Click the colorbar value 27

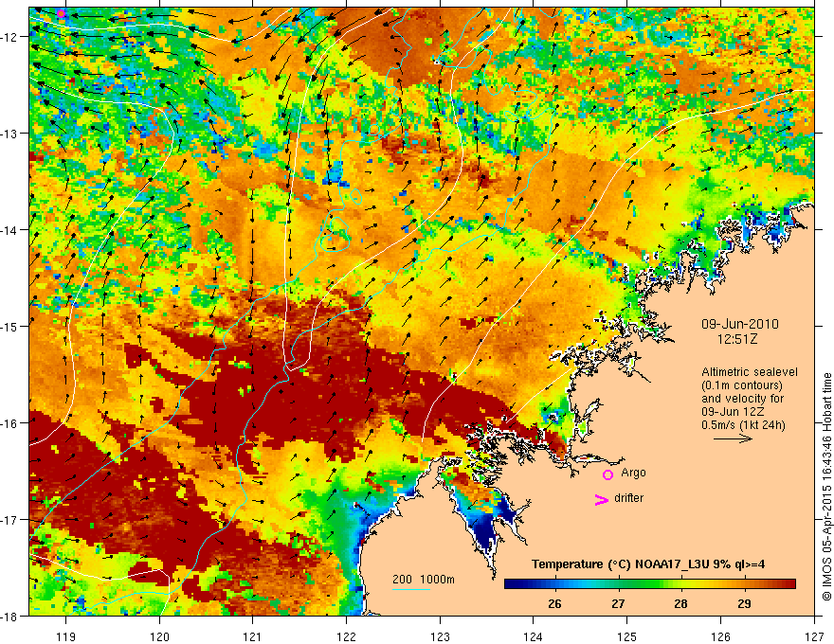tap(618, 603)
